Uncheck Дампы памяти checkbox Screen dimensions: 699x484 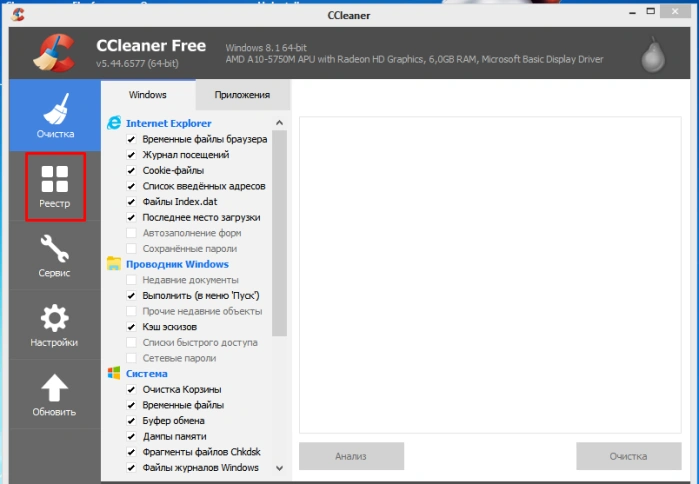pos(131,436)
